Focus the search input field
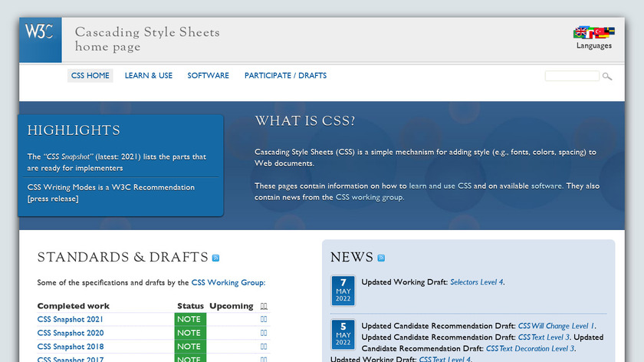This screenshot has height=362, width=644. pos(572,76)
